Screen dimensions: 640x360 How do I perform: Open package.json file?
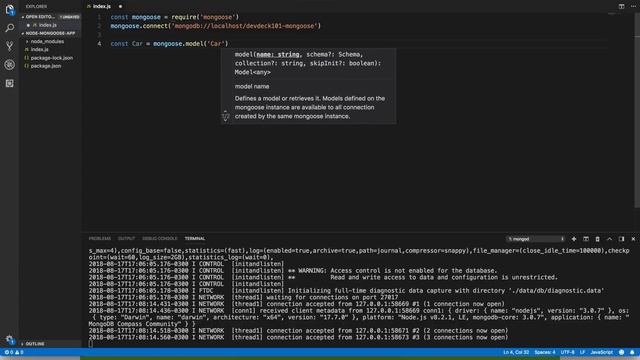[46, 66]
